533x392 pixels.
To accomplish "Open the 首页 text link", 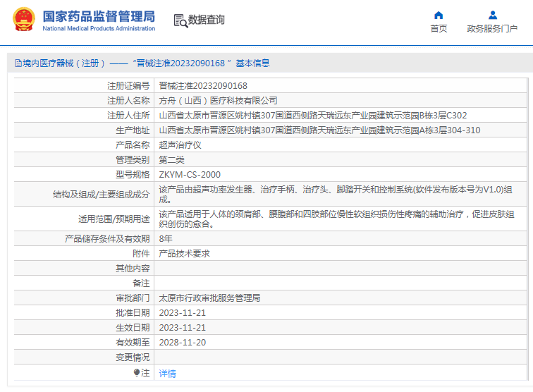I will point(439,29).
